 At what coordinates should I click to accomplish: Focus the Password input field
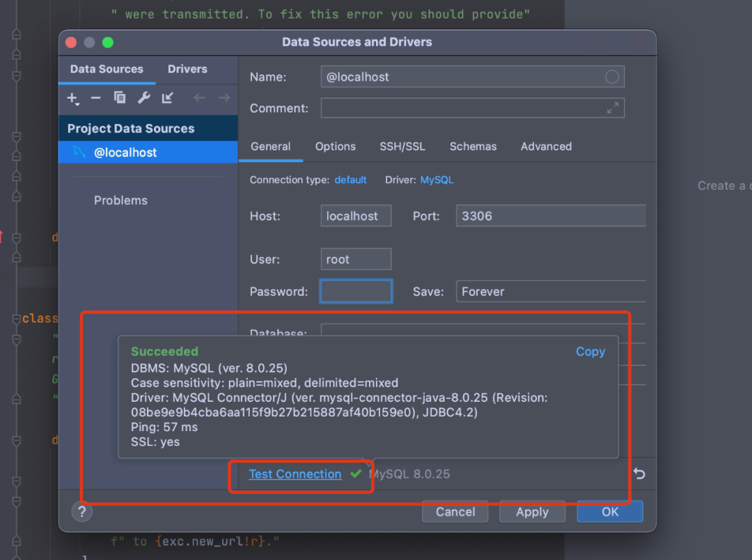356,291
